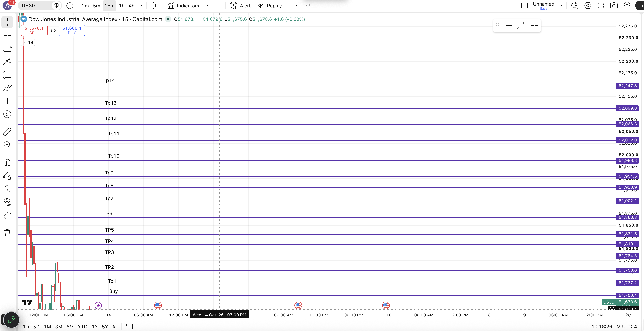This screenshot has width=644, height=331.
Task: Remove drawings with trash icon
Action: [7, 233]
